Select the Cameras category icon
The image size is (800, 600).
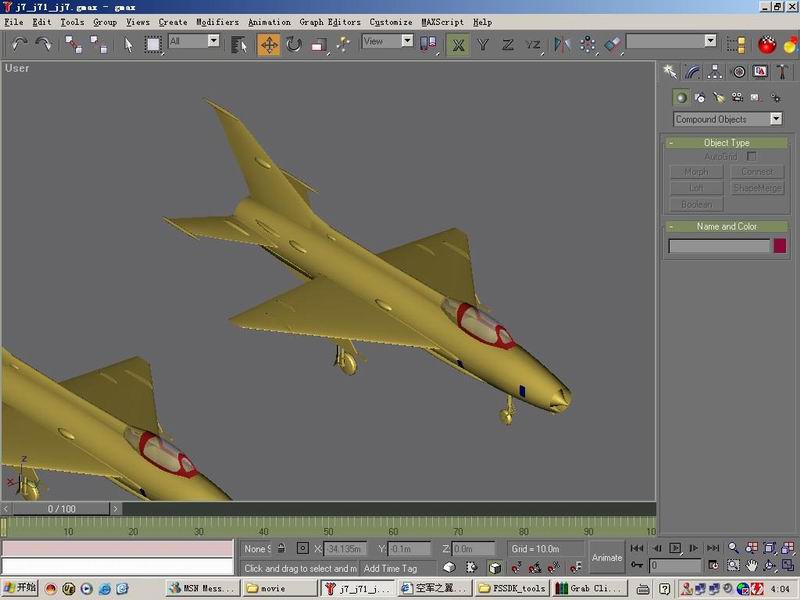(x=737, y=97)
